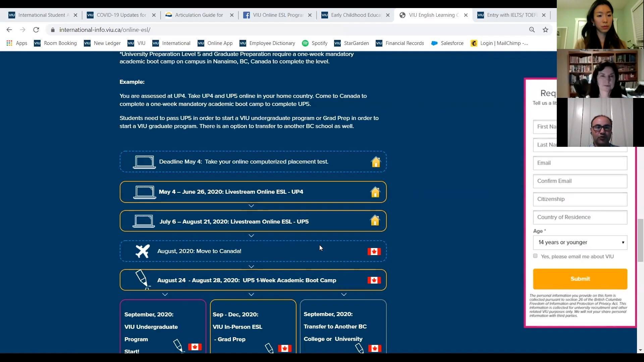This screenshot has height=362, width=644.
Task: Click chevron above Transfer to BC College card
Action: 344,295
